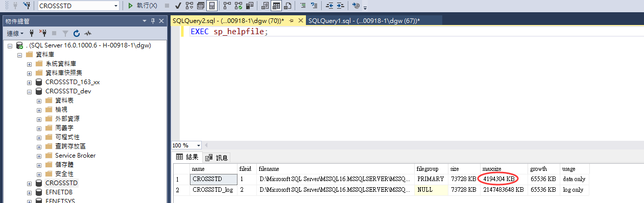Refresh the Object Explorer tree
This screenshot has height=203, width=644.
[x=77, y=33]
